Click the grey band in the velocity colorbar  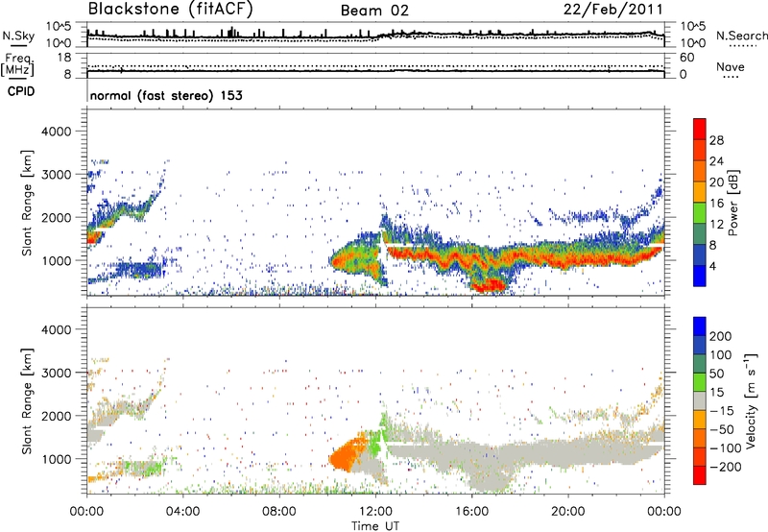pos(700,400)
